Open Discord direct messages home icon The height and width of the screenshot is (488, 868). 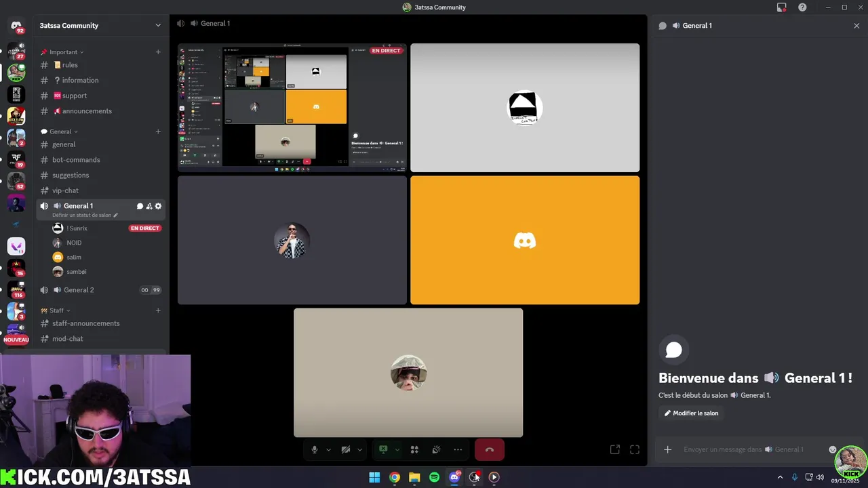(x=16, y=26)
